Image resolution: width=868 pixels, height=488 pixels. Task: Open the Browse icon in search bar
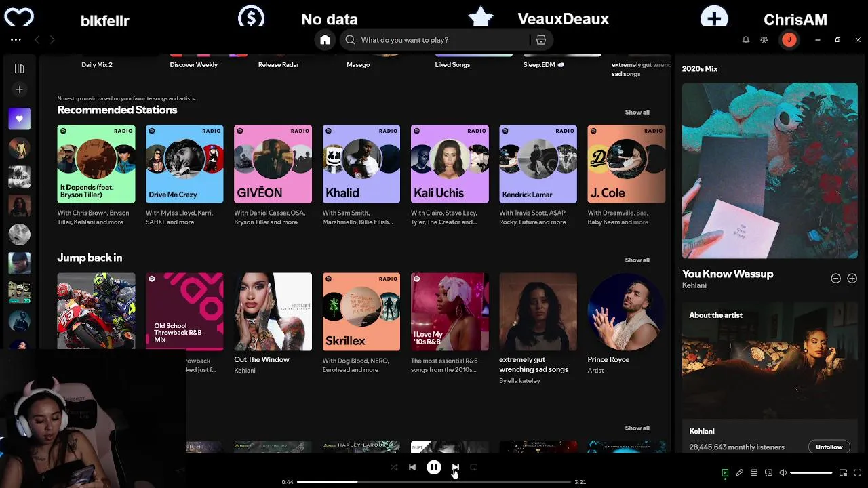pos(541,40)
